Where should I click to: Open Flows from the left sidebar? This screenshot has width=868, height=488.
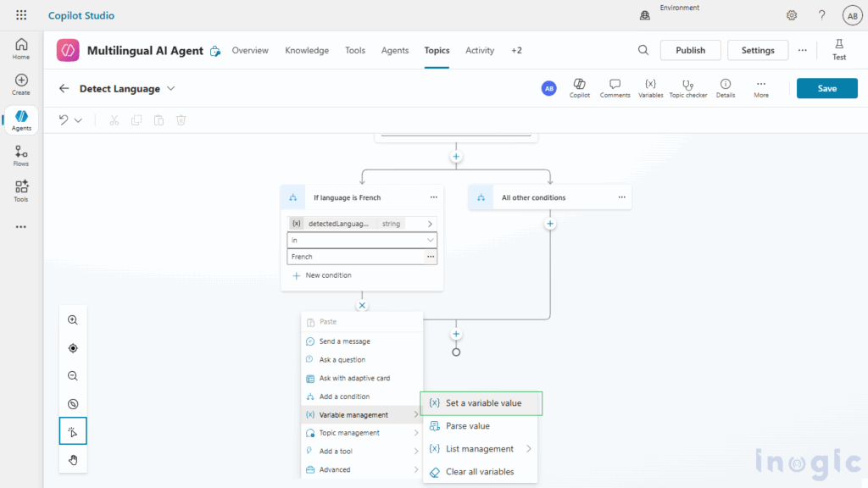pyautogui.click(x=20, y=156)
